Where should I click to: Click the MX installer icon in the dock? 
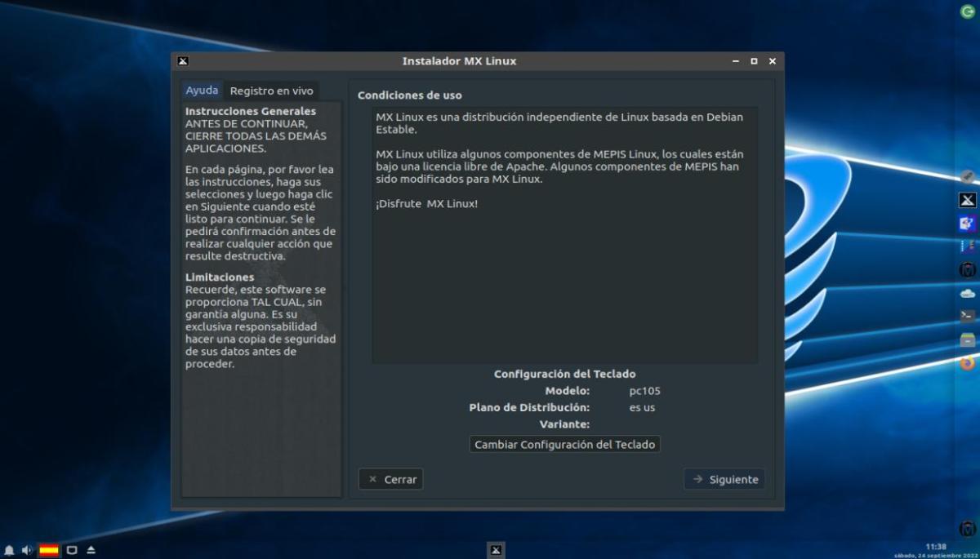[968, 200]
